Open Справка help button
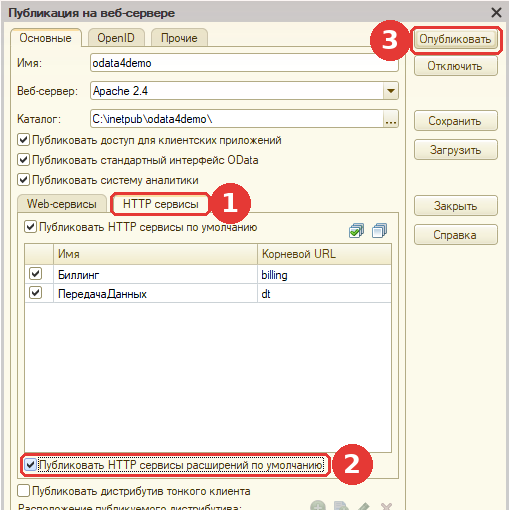Viewport: 509px width, 510px height. (x=455, y=235)
